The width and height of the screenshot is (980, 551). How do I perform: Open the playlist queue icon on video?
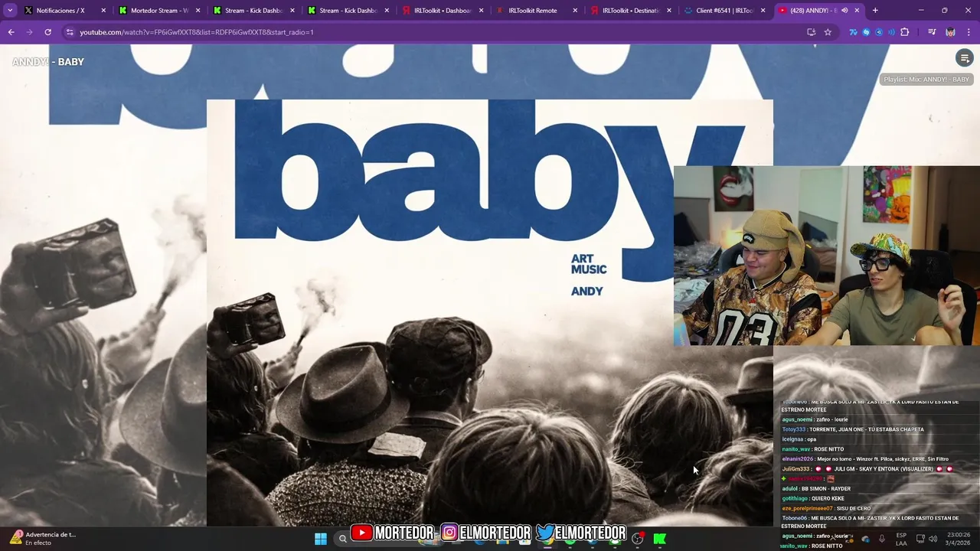click(x=964, y=58)
